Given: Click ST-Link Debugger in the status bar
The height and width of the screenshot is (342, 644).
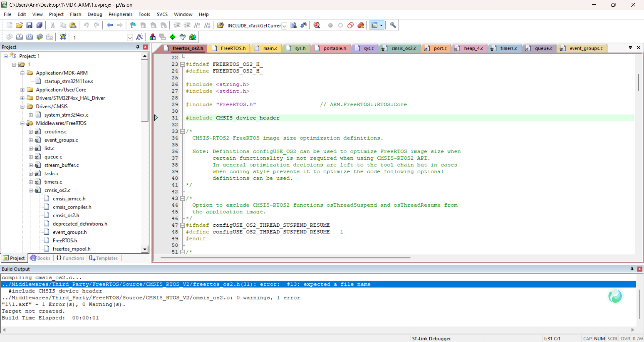Looking at the screenshot, I should pyautogui.click(x=431, y=338).
